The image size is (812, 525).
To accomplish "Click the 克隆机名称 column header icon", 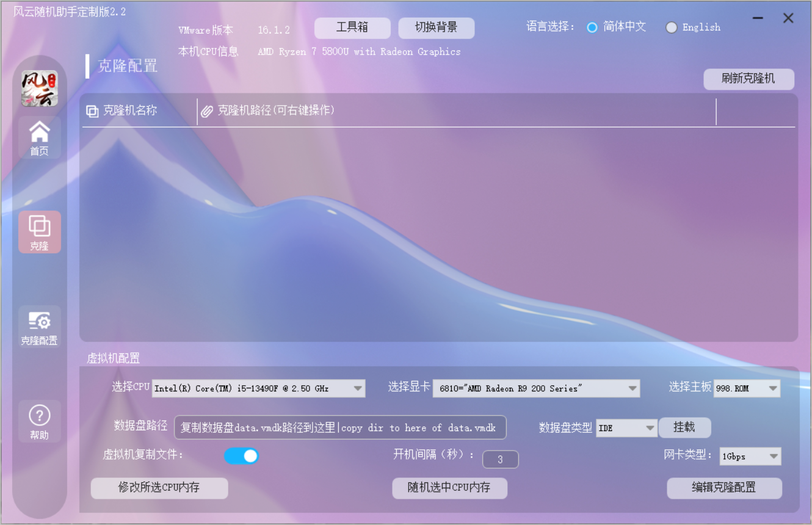I will point(92,111).
